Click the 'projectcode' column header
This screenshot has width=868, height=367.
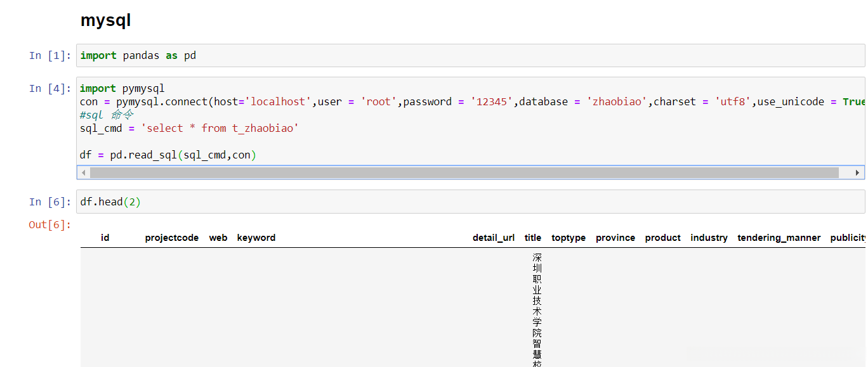tap(172, 238)
